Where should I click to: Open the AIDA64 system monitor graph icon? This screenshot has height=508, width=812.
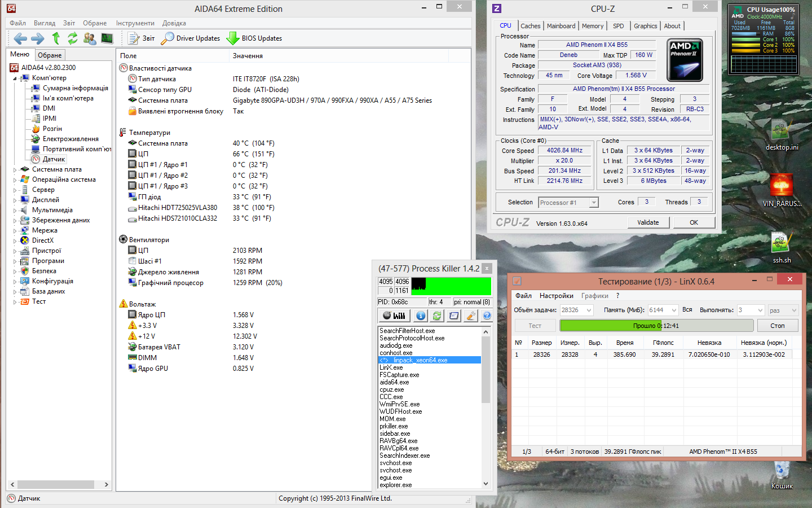tap(107, 38)
